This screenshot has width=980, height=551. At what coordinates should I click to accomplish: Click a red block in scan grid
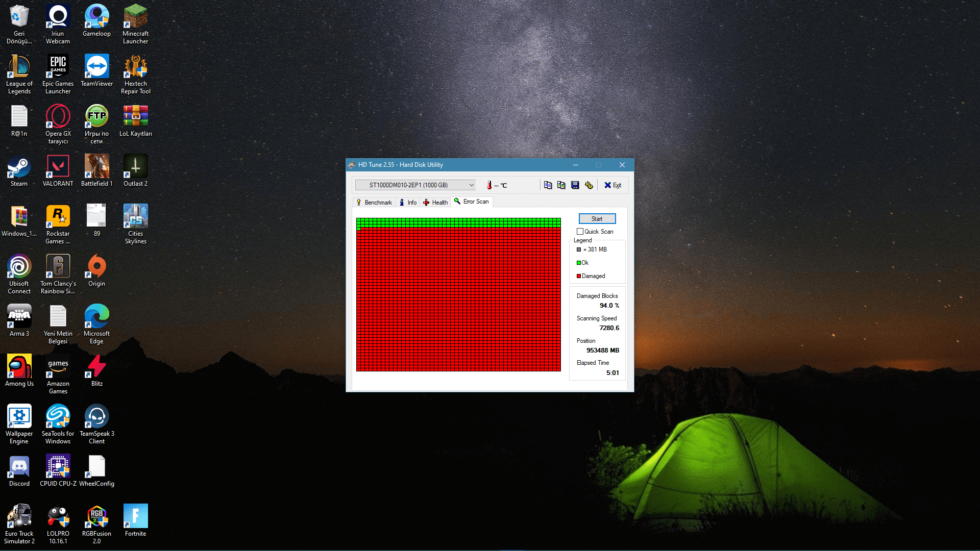[x=458, y=301]
